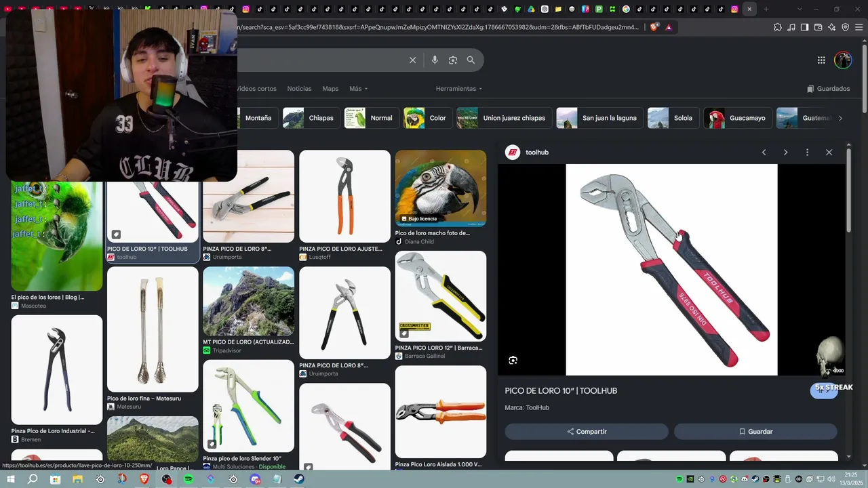Open Discord from the taskbar
Viewport: 868px width, 488px height.
[x=255, y=479]
